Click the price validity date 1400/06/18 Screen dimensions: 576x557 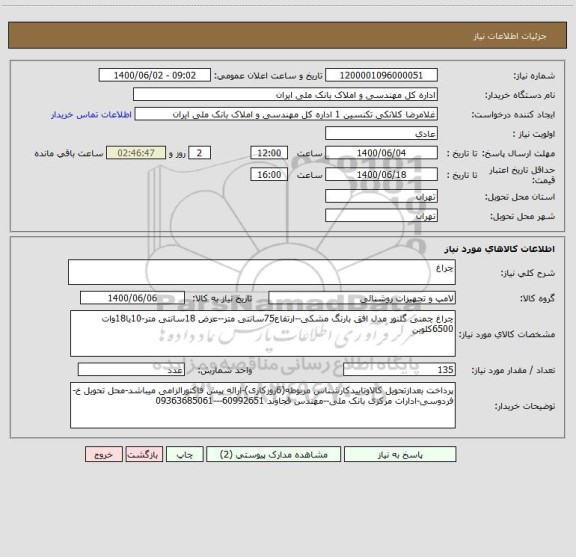(x=381, y=175)
